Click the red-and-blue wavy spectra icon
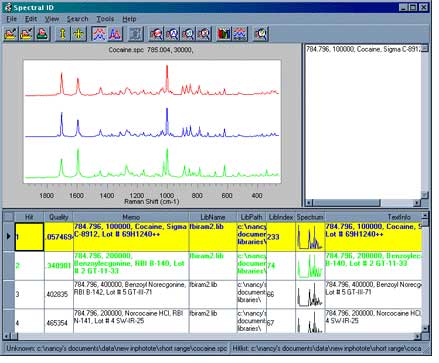The height and width of the screenshot is (363, 439). pyautogui.click(x=240, y=34)
